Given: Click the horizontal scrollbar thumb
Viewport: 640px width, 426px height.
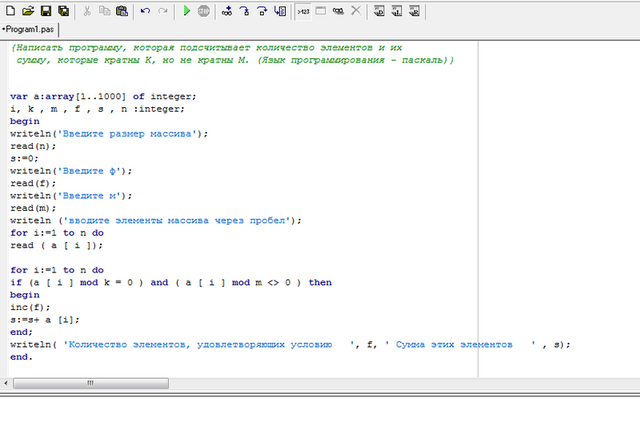Looking at the screenshot, I should [91, 383].
